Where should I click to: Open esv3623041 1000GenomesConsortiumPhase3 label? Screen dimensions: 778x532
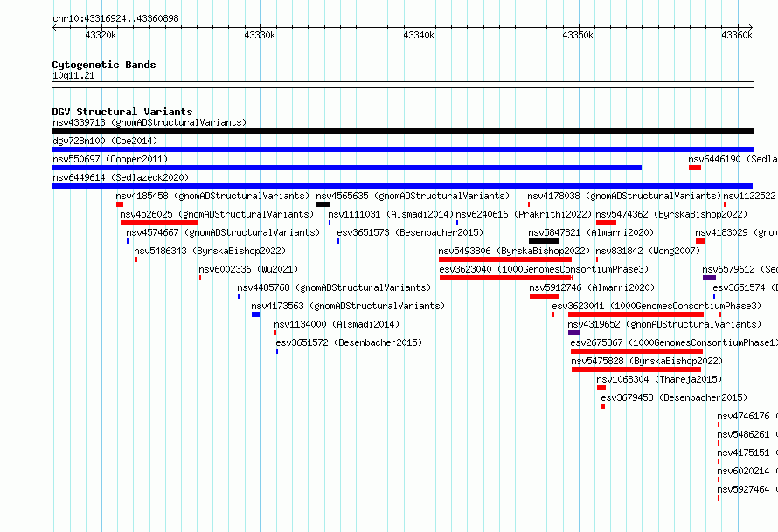click(x=656, y=306)
